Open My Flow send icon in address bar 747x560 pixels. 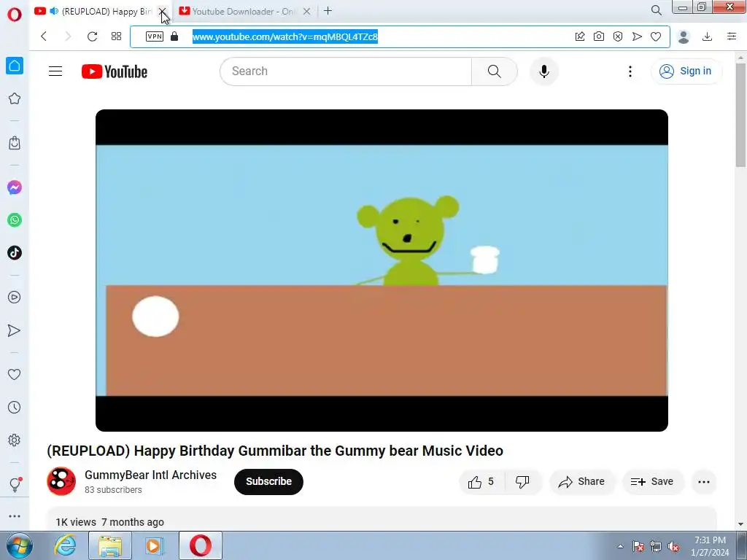(x=637, y=36)
